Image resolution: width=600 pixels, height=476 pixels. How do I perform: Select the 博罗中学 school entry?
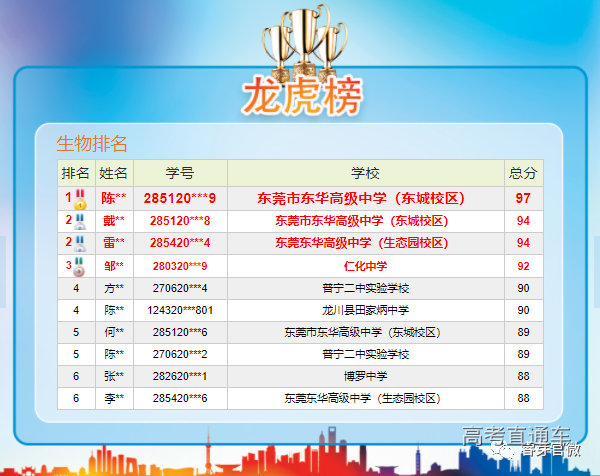point(365,376)
